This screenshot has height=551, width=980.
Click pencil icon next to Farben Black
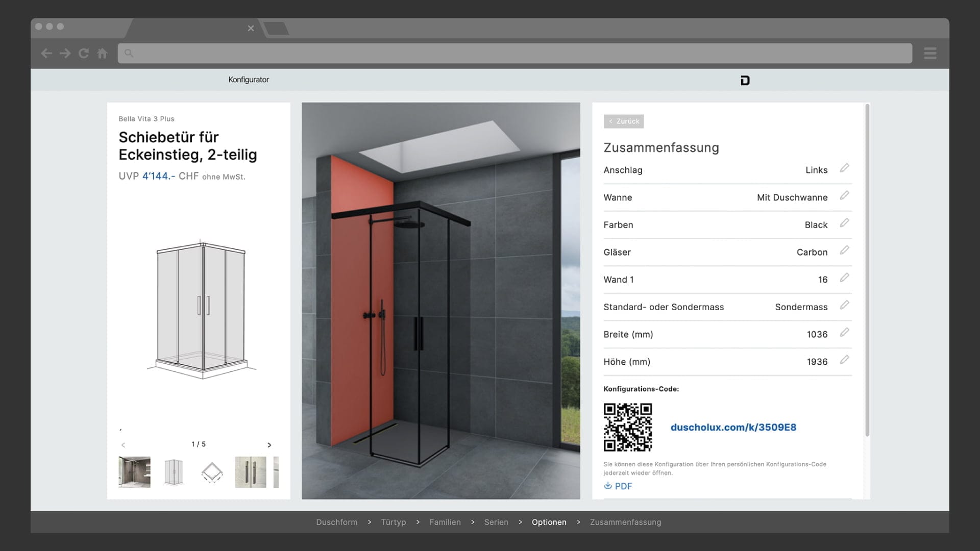click(x=844, y=223)
